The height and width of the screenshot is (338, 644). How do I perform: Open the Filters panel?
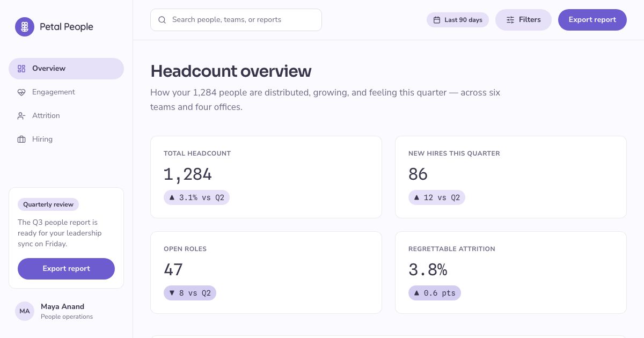(x=523, y=20)
